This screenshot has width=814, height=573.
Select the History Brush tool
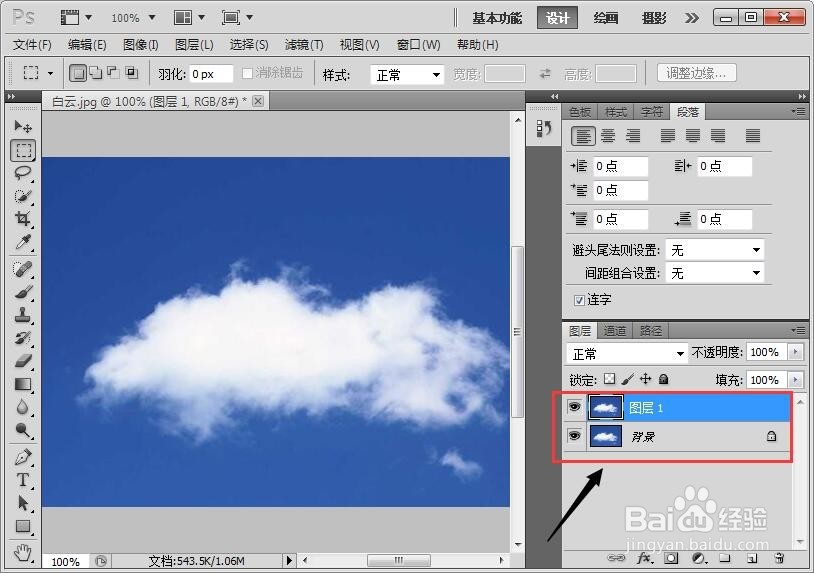23,338
